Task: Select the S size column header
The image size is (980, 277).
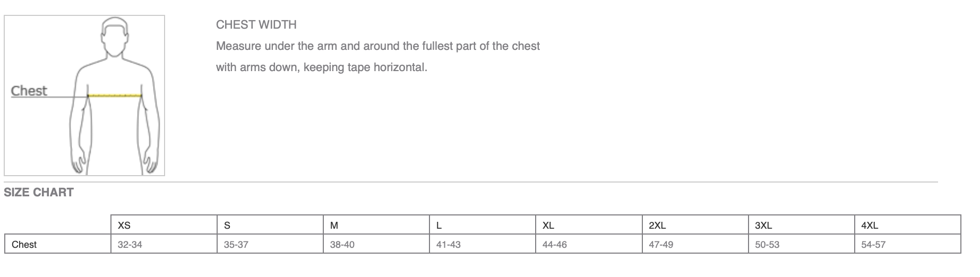Action: (x=270, y=225)
